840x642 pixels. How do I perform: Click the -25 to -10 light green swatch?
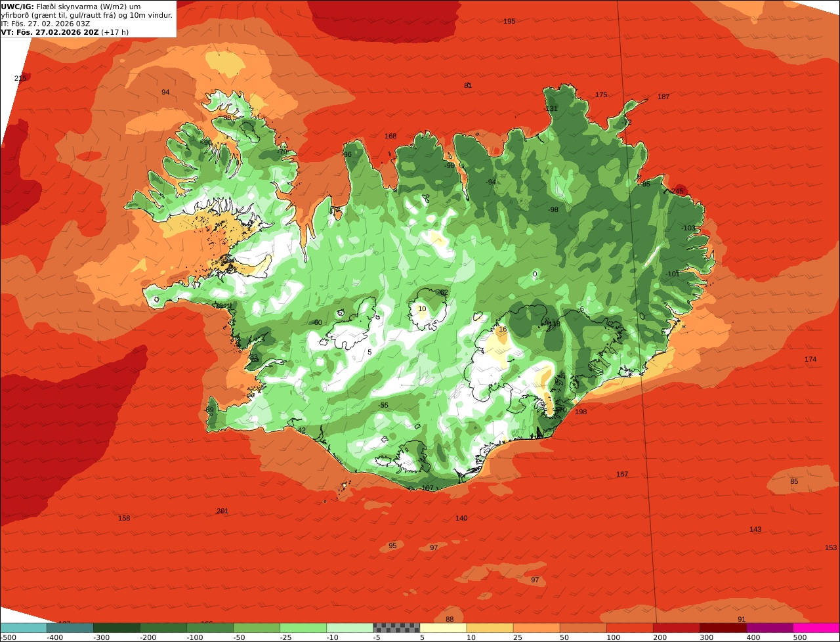(303, 628)
